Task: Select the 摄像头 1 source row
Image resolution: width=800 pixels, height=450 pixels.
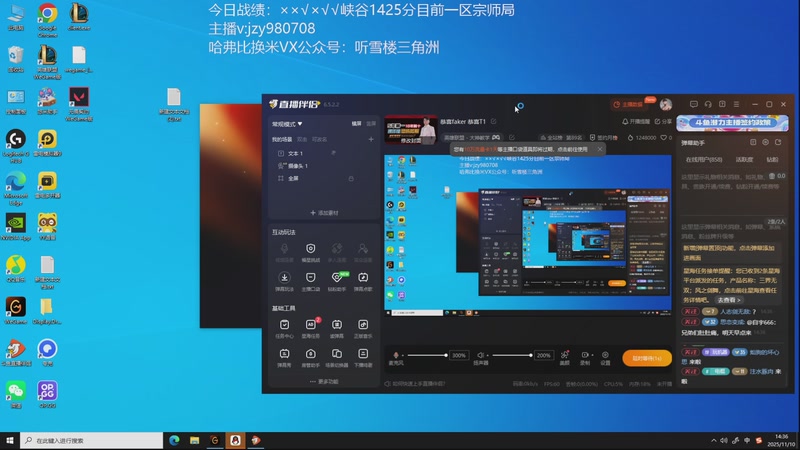Action: (x=324, y=166)
